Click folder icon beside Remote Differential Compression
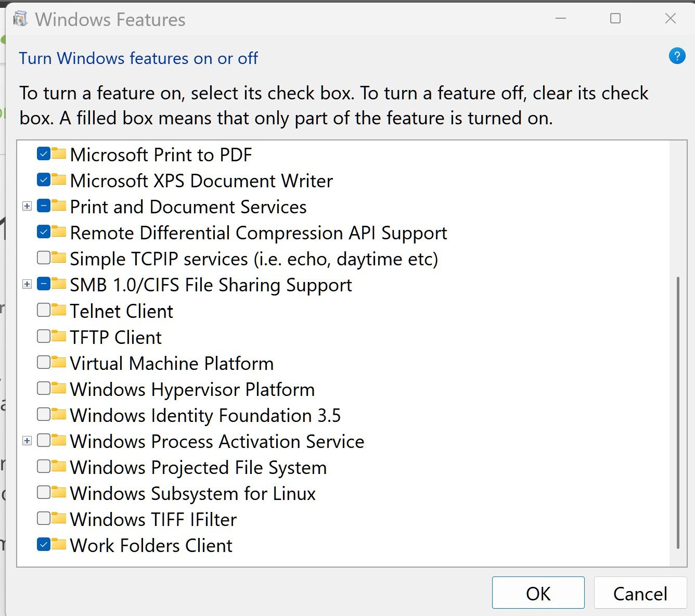 59,232
